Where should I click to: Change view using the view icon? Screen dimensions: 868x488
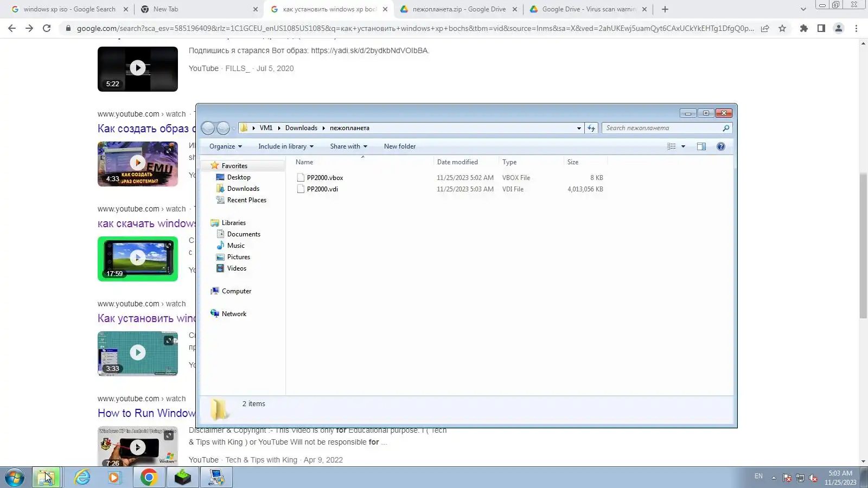pos(672,146)
